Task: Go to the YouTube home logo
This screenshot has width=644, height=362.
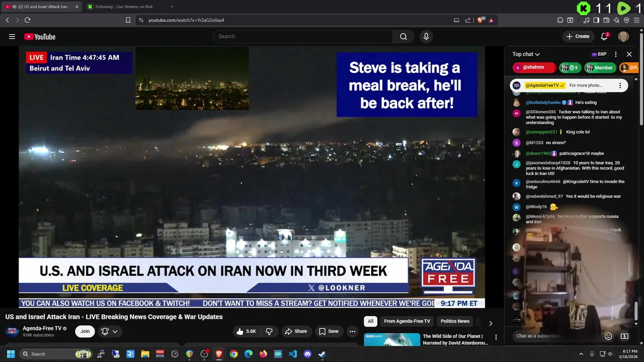Action: pos(40,36)
